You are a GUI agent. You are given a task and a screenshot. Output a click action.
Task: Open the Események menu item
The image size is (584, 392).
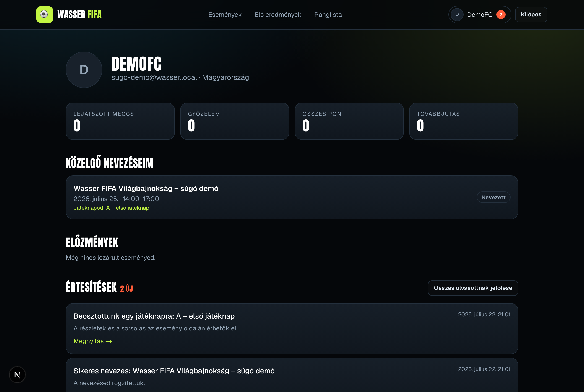[x=225, y=15]
